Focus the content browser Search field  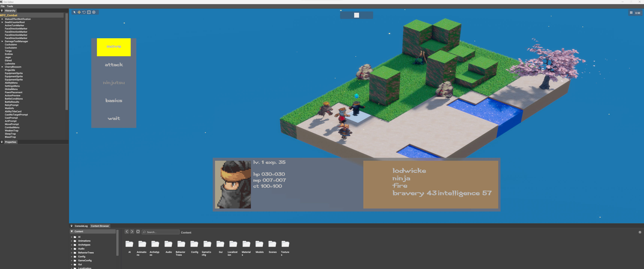coord(161,232)
